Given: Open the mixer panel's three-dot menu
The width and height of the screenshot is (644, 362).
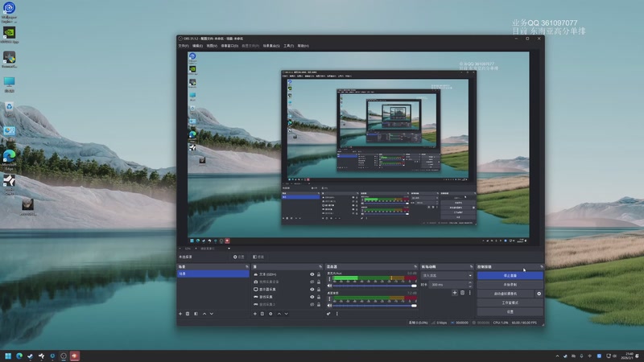Looking at the screenshot, I should (337, 314).
